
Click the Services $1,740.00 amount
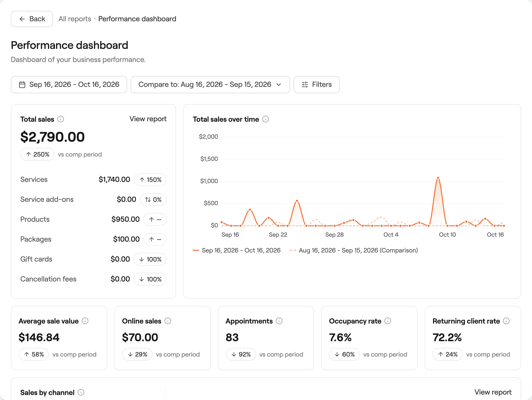point(114,179)
